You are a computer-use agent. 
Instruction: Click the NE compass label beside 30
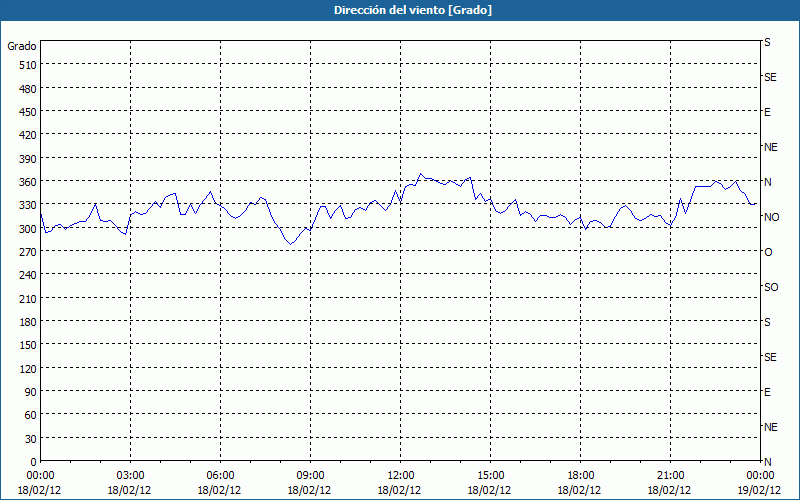(771, 427)
